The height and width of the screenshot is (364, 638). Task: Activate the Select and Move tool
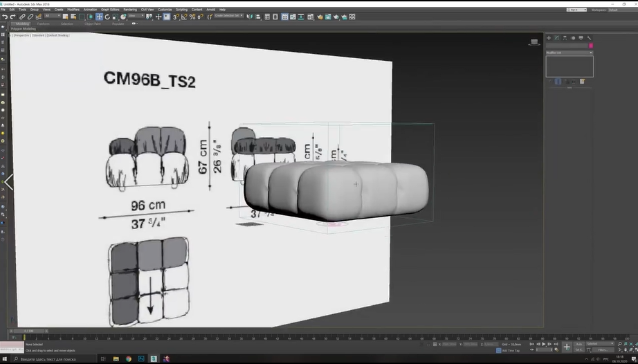point(99,17)
